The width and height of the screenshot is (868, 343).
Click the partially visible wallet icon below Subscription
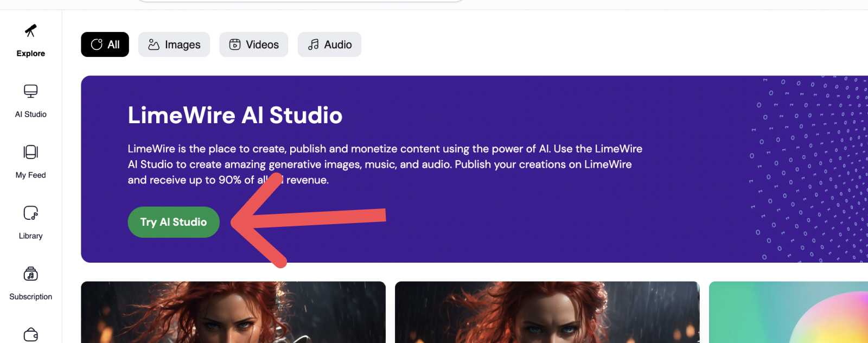click(31, 334)
